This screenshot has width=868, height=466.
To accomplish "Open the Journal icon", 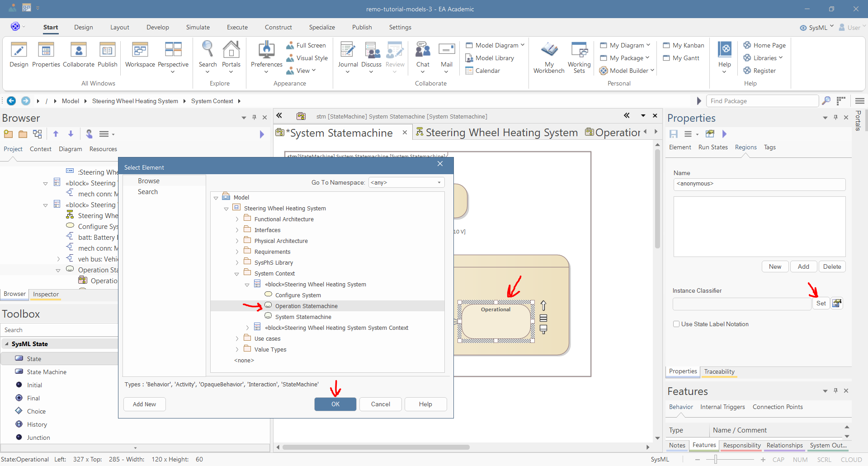I will click(x=348, y=50).
